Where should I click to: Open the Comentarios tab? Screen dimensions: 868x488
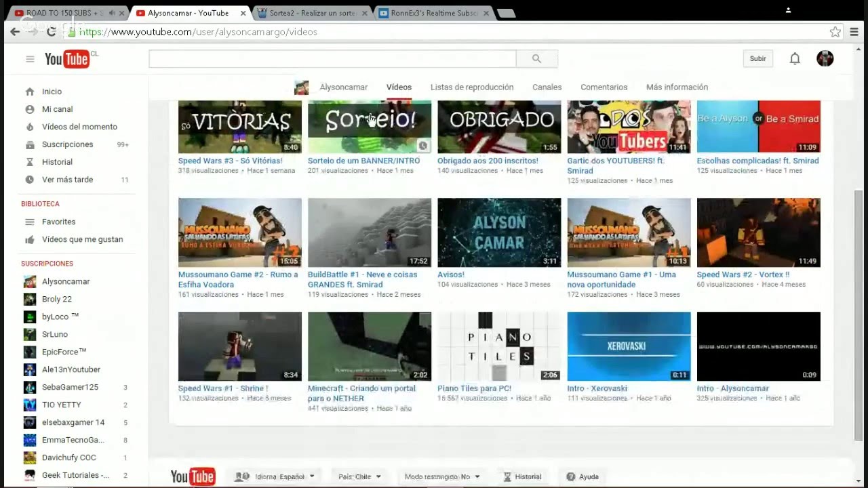pyautogui.click(x=604, y=87)
